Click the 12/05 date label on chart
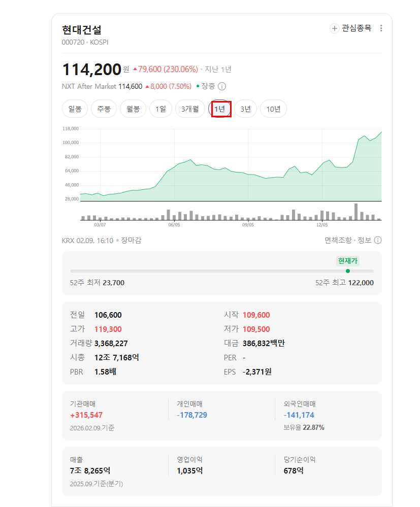The width and height of the screenshot is (420, 507). [x=322, y=225]
